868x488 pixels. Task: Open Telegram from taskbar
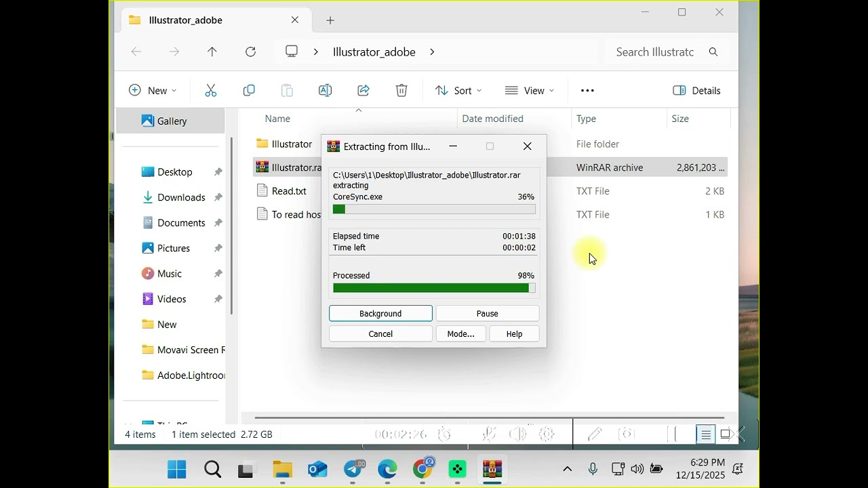pyautogui.click(x=353, y=469)
